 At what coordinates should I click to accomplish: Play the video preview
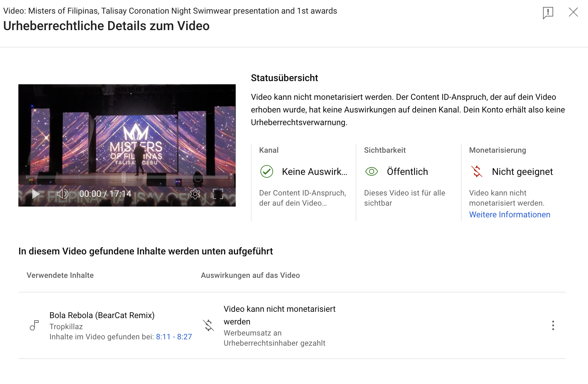pos(36,194)
